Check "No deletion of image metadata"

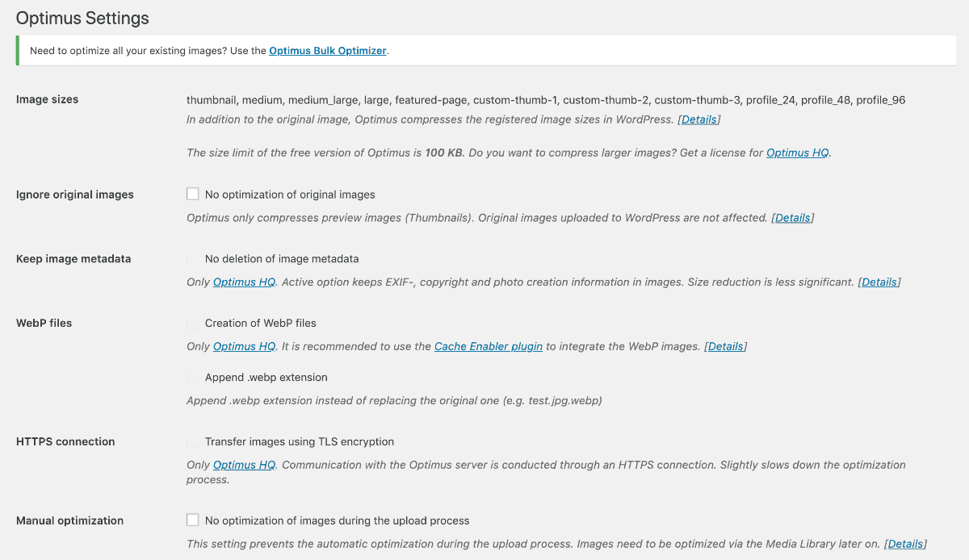(192, 258)
